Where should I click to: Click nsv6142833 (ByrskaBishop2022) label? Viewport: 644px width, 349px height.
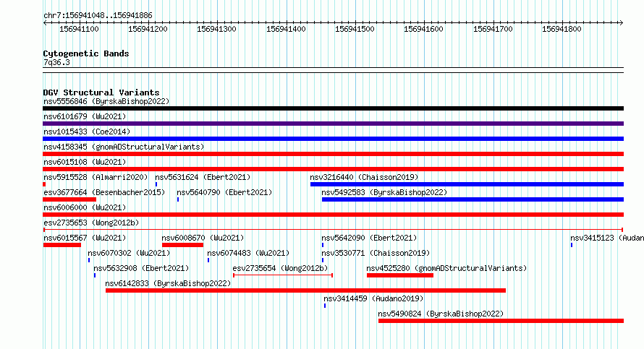point(168,283)
